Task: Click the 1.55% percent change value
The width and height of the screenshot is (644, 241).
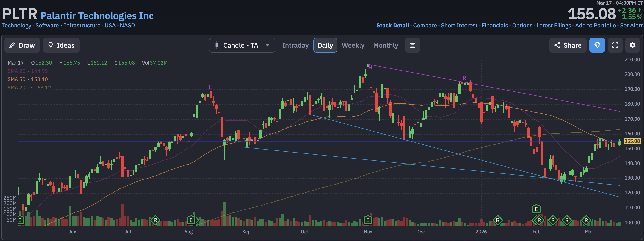Action: pos(632,17)
